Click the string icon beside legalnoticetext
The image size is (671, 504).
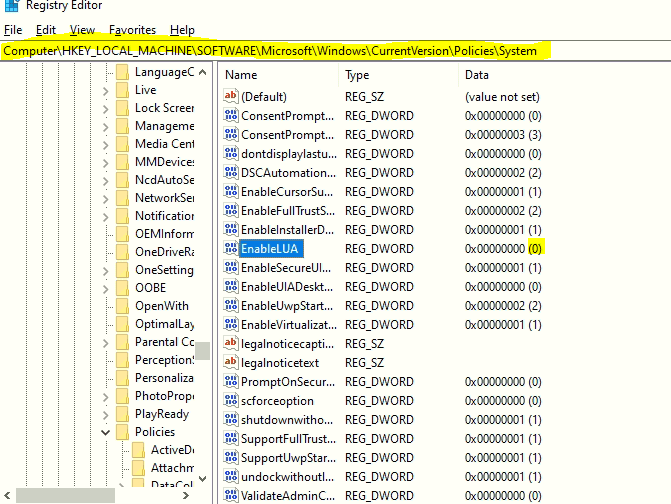coord(231,362)
